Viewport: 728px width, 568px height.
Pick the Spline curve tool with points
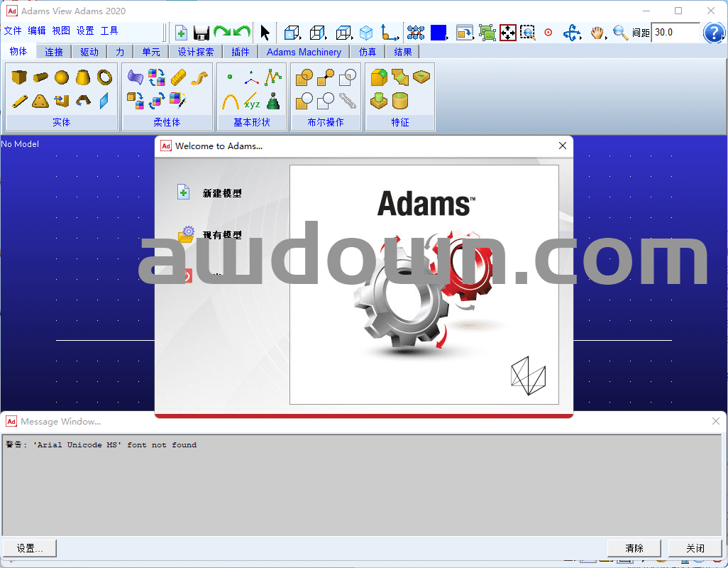[273, 77]
